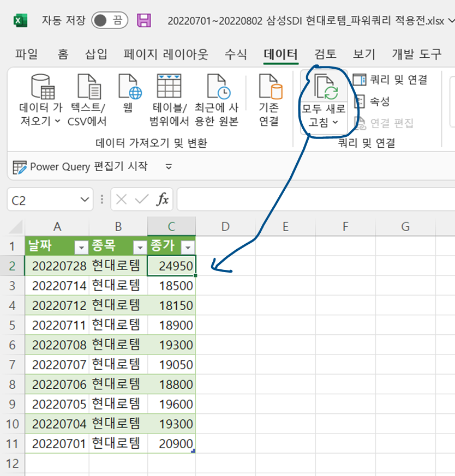Open the 개발 도구 tab
This screenshot has height=476, width=455.
[x=416, y=54]
